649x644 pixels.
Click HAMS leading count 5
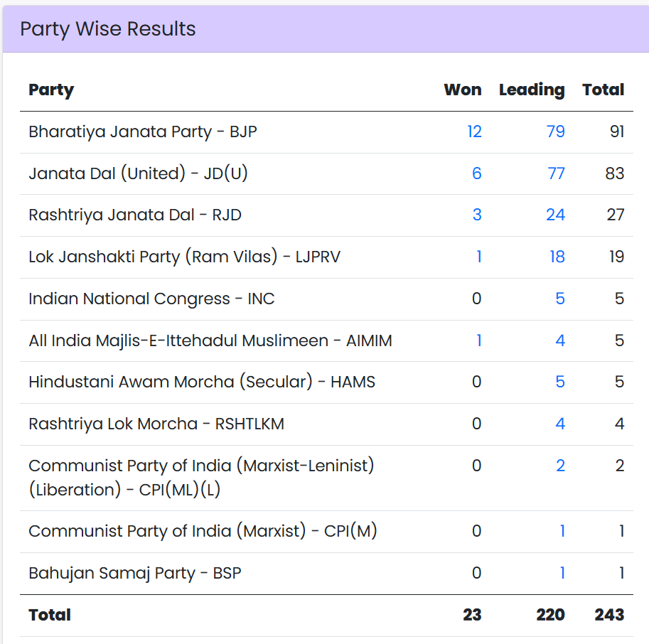[x=559, y=382]
